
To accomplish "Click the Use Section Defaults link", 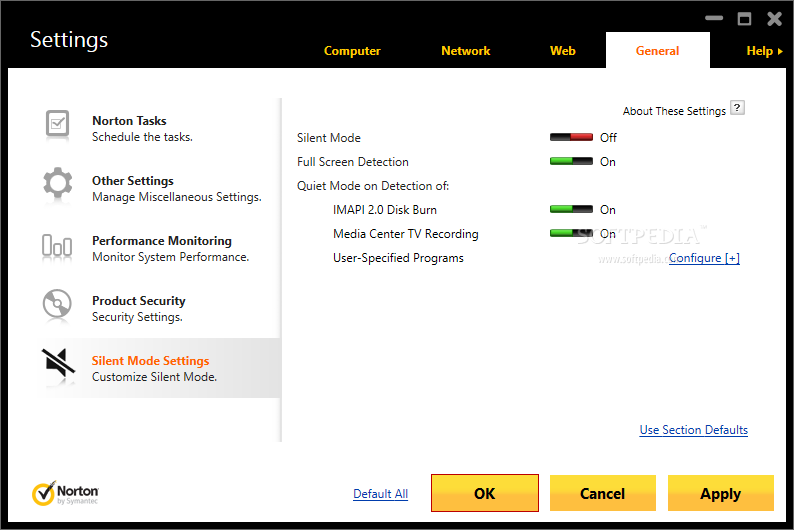I will (693, 430).
